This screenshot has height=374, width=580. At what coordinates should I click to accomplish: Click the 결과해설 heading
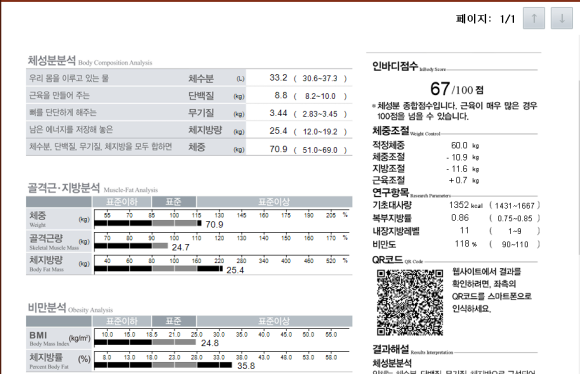tap(390, 349)
